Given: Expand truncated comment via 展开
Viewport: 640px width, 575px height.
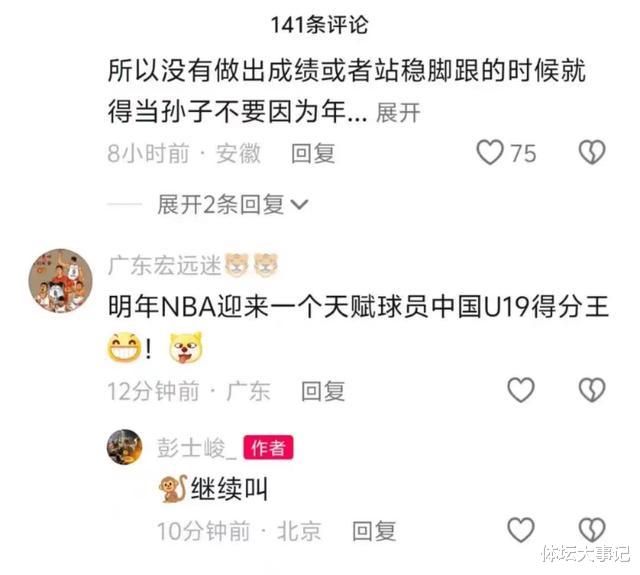Looking at the screenshot, I should click(x=398, y=113).
